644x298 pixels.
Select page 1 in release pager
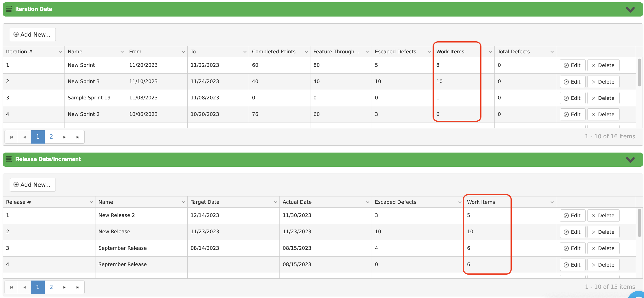pos(38,287)
